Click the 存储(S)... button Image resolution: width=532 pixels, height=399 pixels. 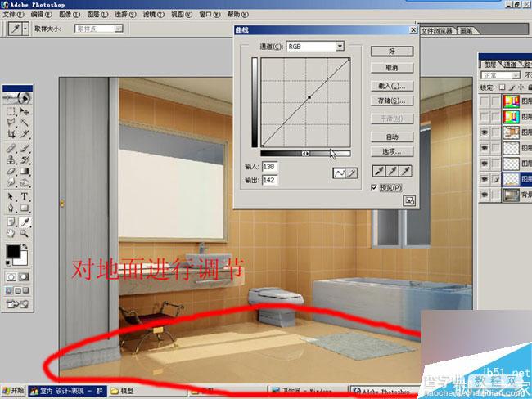392,101
